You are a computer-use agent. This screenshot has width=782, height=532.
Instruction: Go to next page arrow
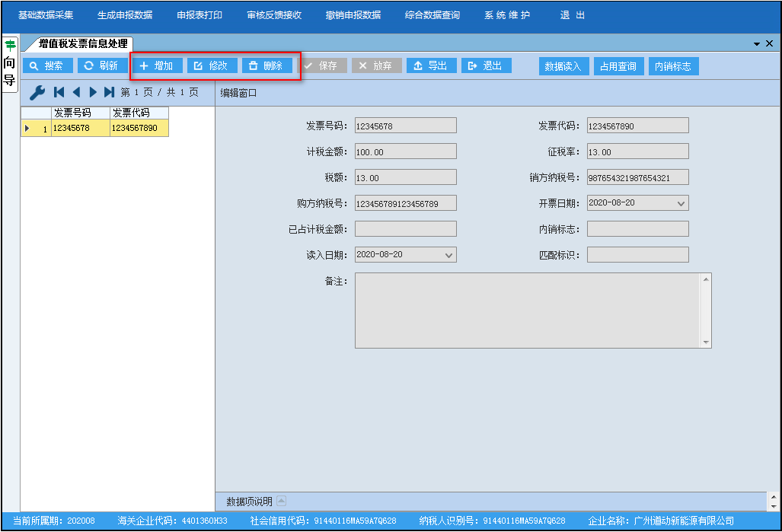(x=93, y=93)
